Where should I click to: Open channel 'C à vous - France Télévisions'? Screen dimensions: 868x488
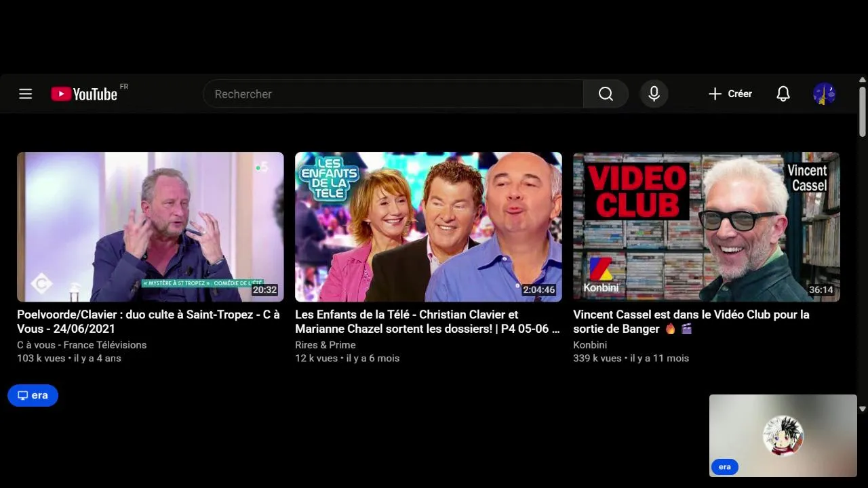pyautogui.click(x=81, y=345)
